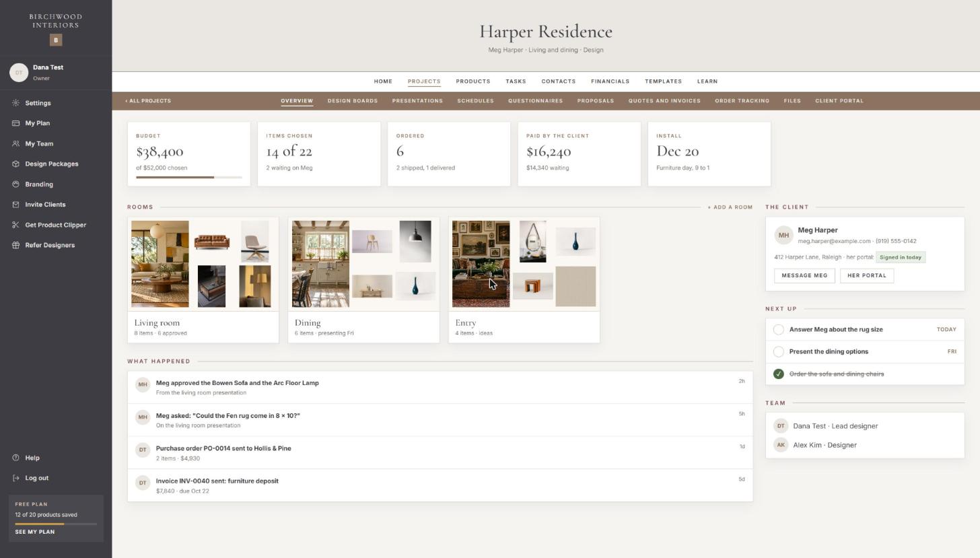Select the Client Portal tab
This screenshot has height=558, width=980.
pyautogui.click(x=839, y=101)
